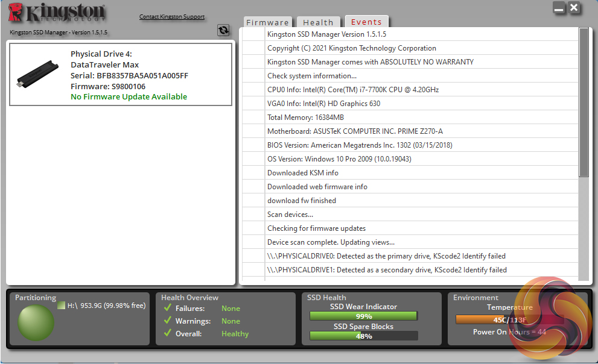Click the 'SSD Wear Indicator' label
The height and width of the screenshot is (364, 598).
pyautogui.click(x=363, y=307)
